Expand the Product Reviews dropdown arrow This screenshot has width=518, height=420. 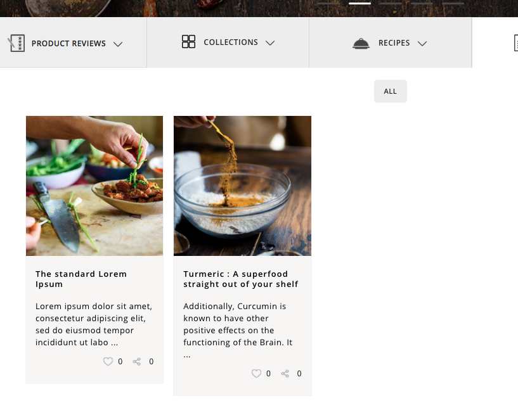[x=117, y=44]
